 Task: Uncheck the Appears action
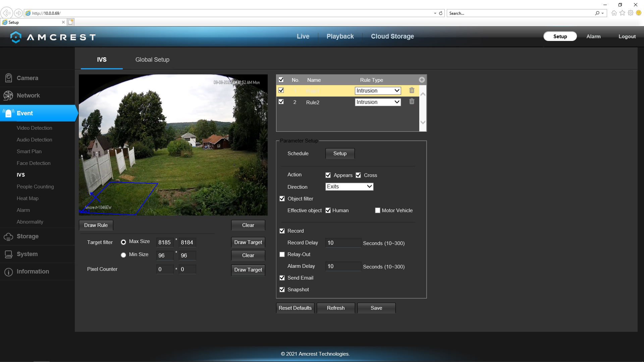point(328,175)
